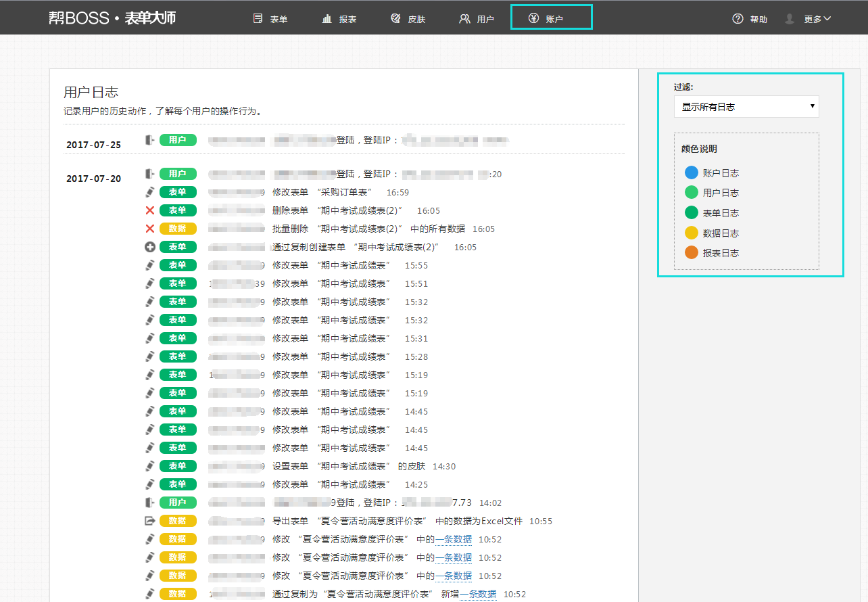The height and width of the screenshot is (602, 868).
Task: Click the login icon on the 14:02 row
Action: coord(150,503)
